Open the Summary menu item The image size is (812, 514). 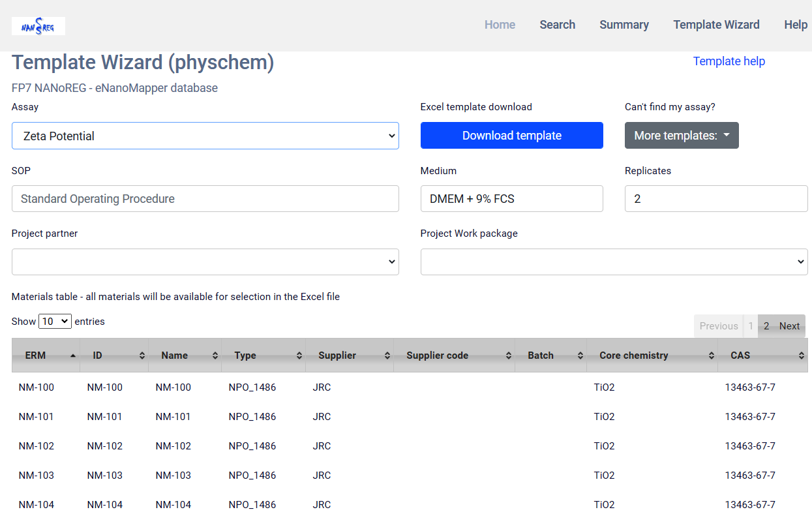coord(624,25)
